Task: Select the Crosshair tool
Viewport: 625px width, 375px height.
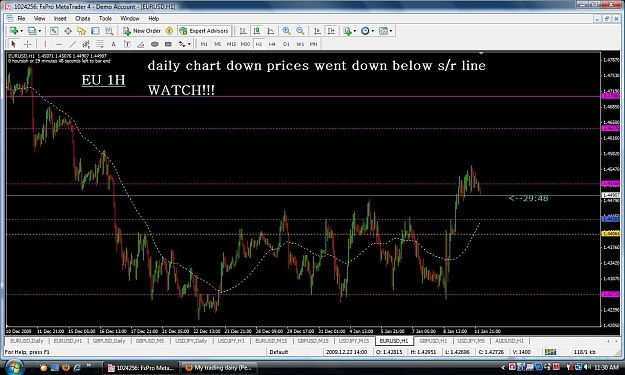Action: click(27, 44)
